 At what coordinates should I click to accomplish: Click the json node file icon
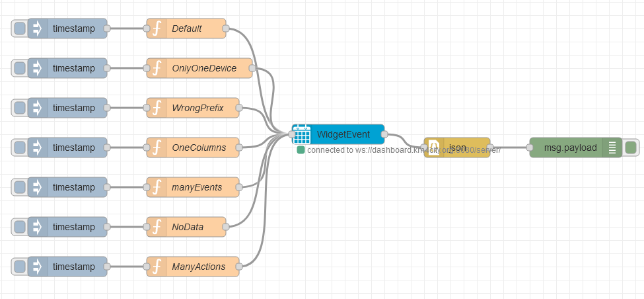[435, 148]
